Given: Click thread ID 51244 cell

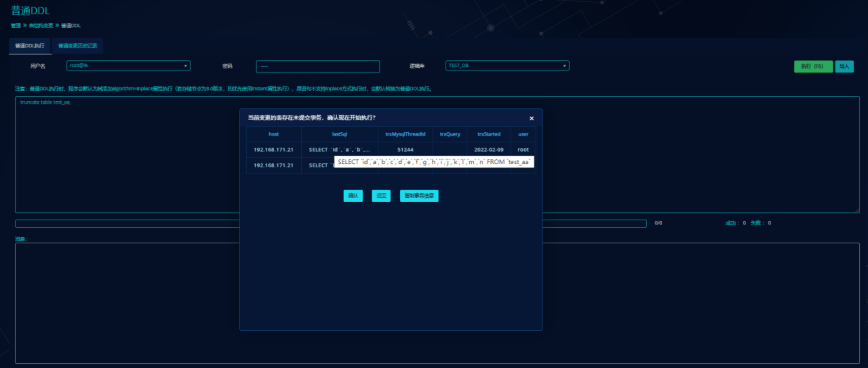Looking at the screenshot, I should point(405,149).
